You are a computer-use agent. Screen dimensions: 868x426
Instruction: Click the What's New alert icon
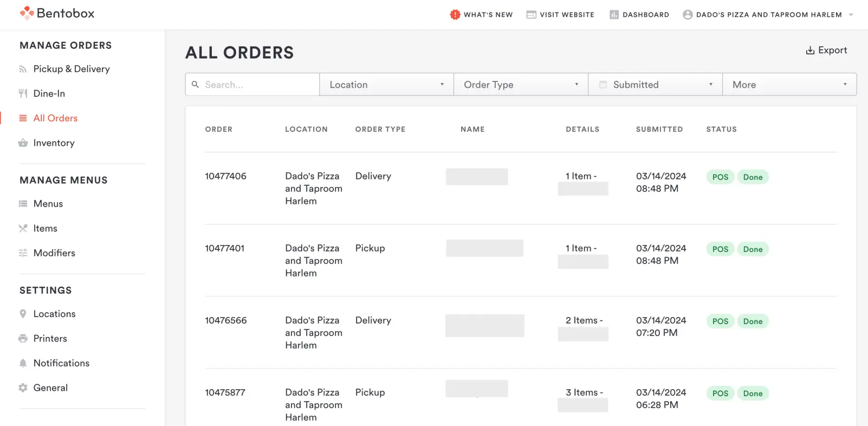(x=455, y=15)
